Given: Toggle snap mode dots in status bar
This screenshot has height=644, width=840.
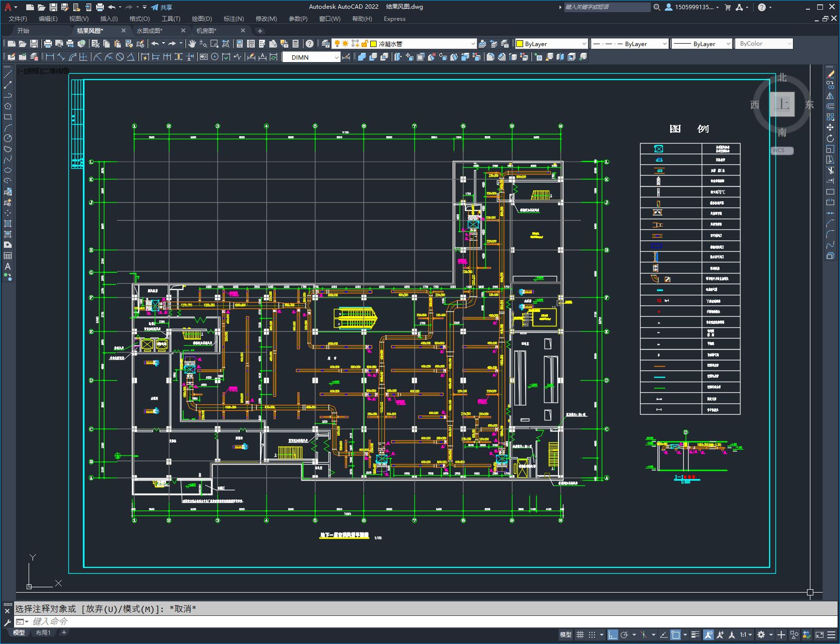Looking at the screenshot, I should tap(592, 634).
